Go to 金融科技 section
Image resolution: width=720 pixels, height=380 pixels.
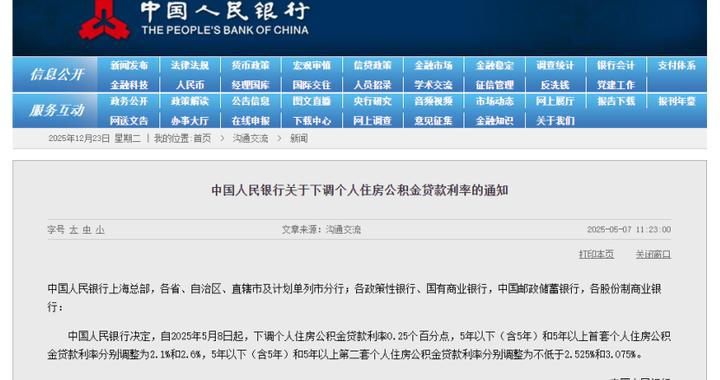point(129,85)
